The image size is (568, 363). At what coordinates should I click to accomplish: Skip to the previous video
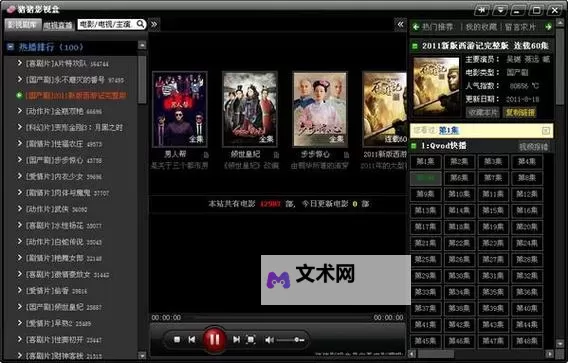192,339
